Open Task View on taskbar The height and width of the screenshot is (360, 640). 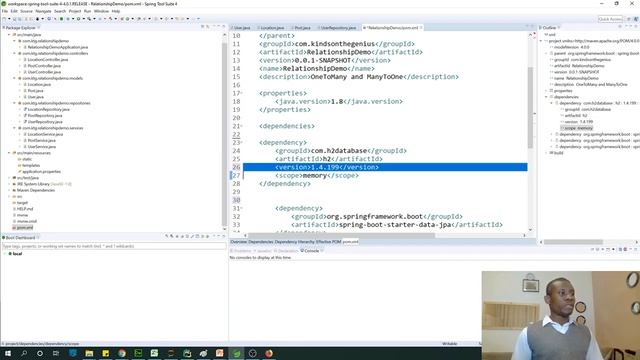(56, 353)
